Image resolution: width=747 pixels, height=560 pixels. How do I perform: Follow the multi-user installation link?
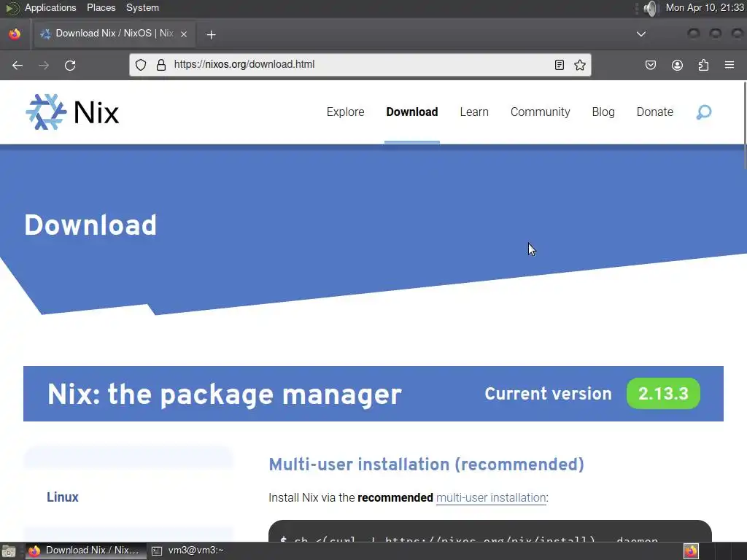(x=491, y=497)
